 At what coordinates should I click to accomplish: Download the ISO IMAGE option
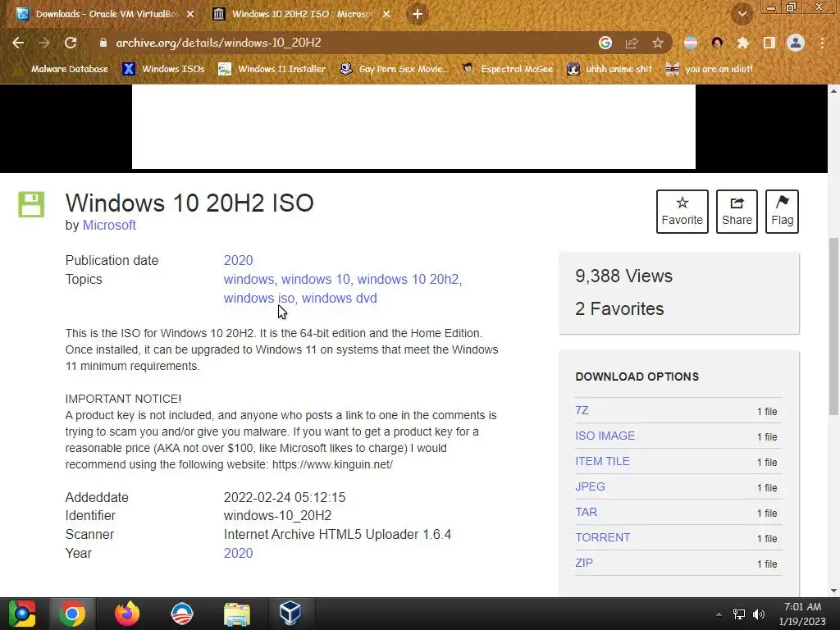(605, 436)
